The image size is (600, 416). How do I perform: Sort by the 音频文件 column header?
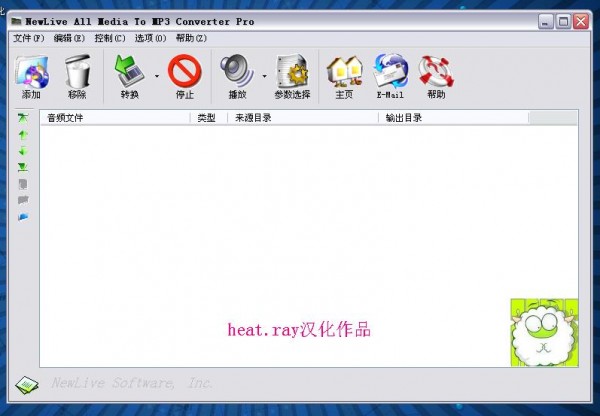(115, 118)
